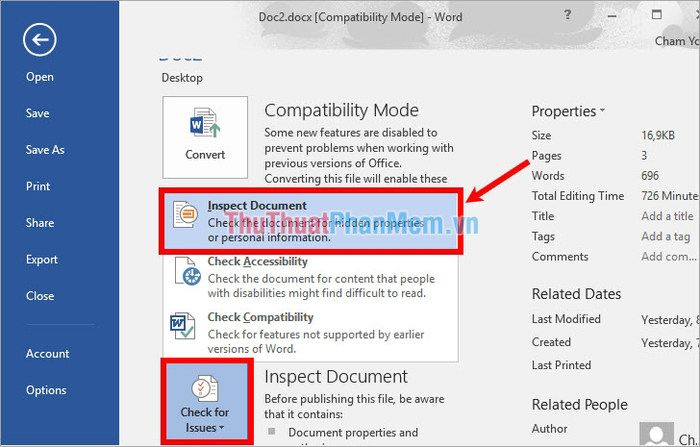Click the Last Modified label
The height and width of the screenshot is (447, 700).
click(x=566, y=319)
